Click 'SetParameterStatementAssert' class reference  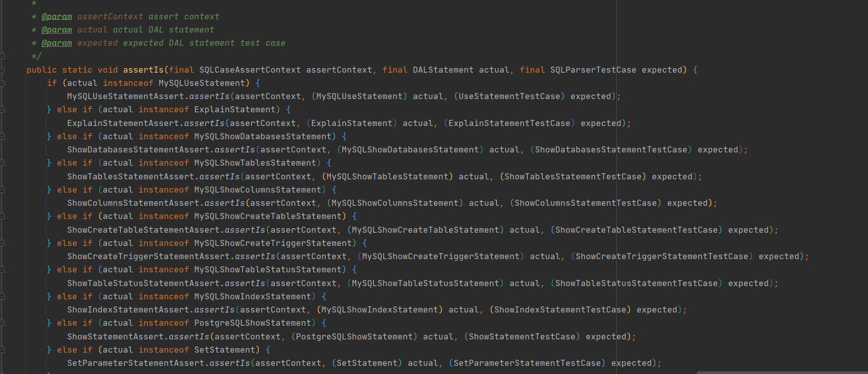136,363
